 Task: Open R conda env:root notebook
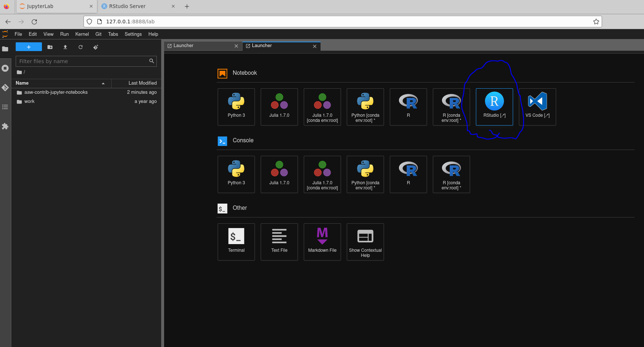451,107
